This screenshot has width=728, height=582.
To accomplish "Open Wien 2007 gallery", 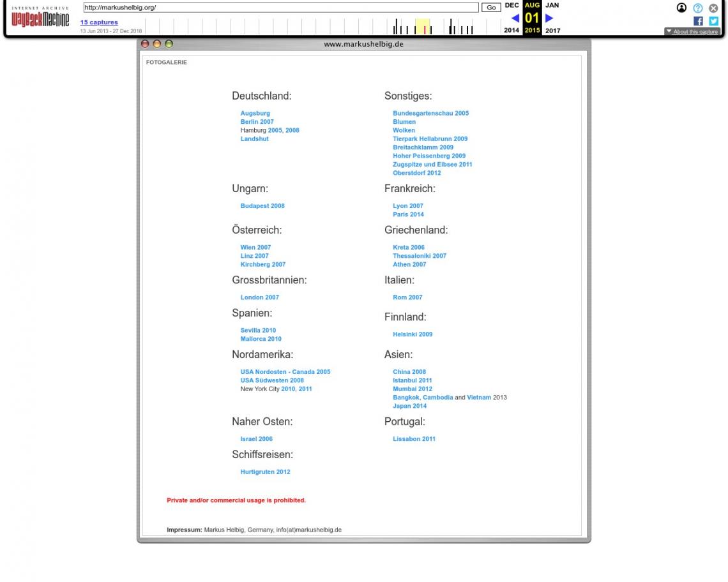I will coord(255,248).
